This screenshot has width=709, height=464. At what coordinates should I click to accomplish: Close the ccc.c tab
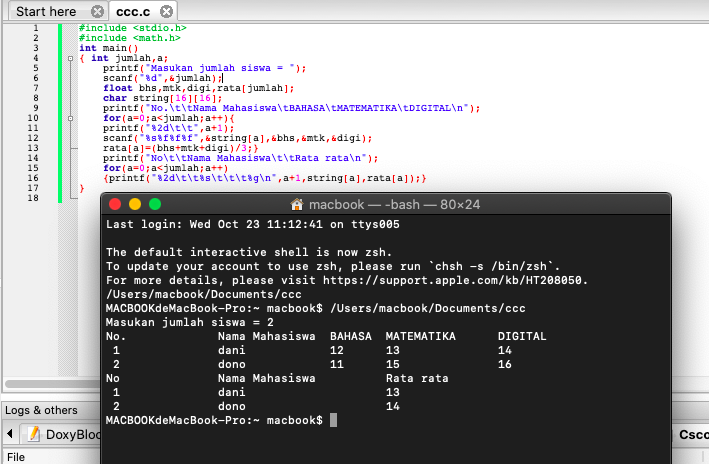point(166,11)
